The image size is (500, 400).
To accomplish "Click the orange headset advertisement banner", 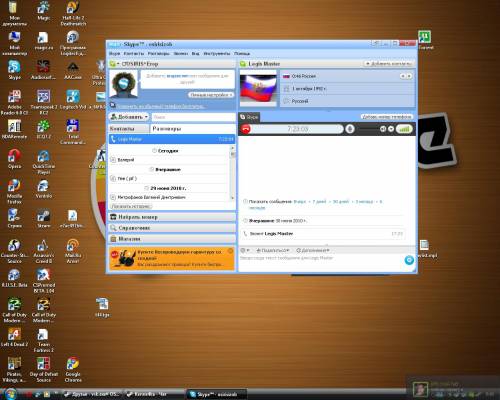I will tap(172, 258).
